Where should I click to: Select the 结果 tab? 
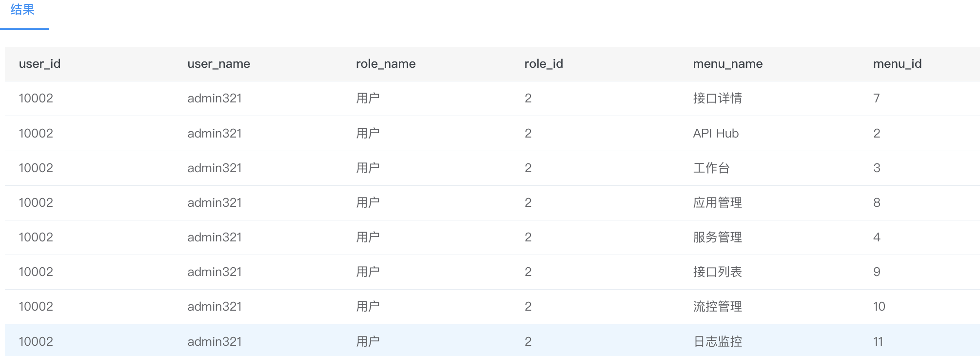(22, 10)
